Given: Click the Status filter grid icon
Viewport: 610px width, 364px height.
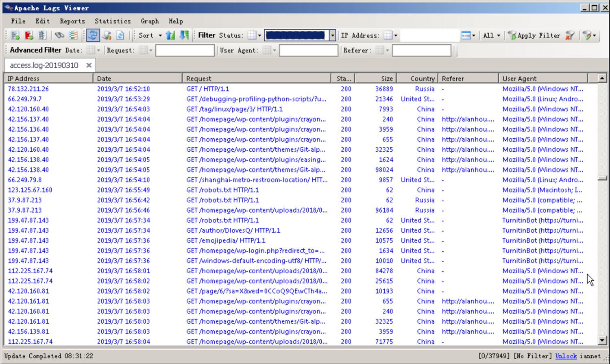Looking at the screenshot, I should [252, 35].
